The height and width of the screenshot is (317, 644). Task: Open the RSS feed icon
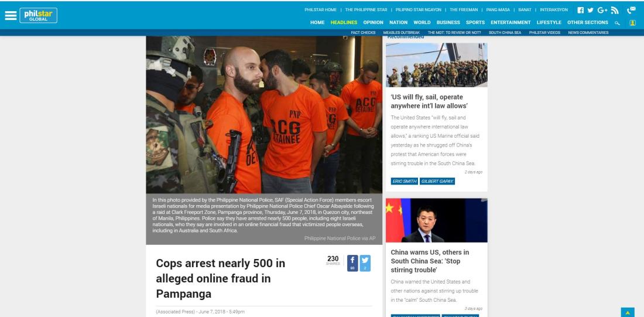click(615, 11)
